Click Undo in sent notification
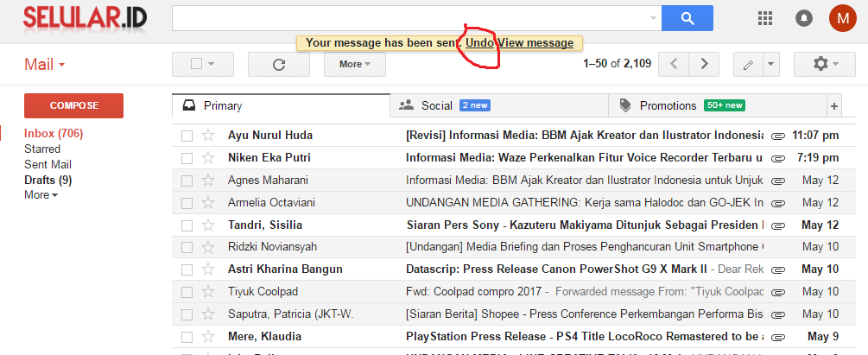Image resolution: width=868 pixels, height=355 pixels. [x=480, y=42]
